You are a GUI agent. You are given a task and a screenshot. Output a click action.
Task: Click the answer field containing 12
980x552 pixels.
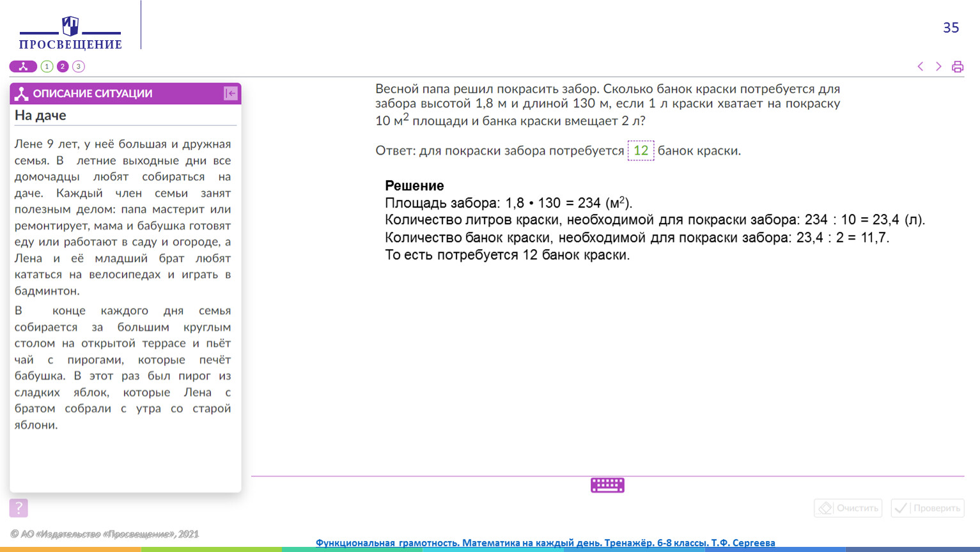[x=641, y=151]
